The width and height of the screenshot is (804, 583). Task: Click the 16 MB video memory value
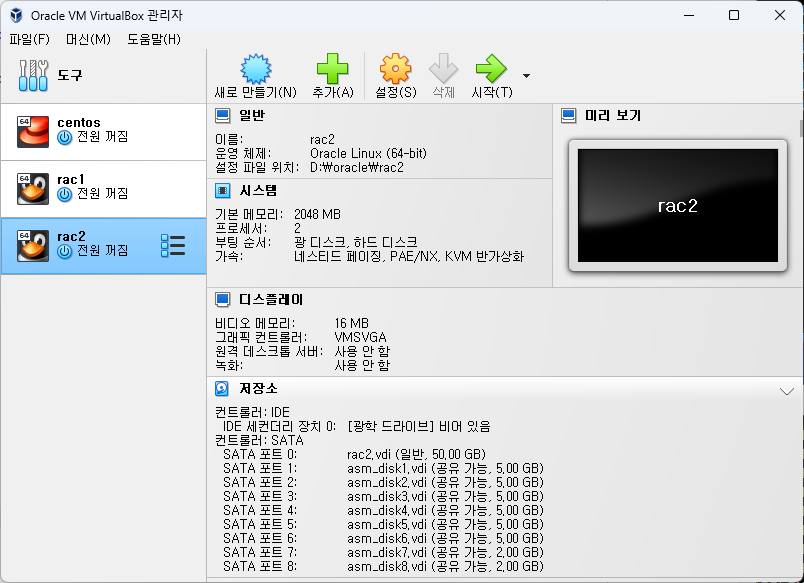[x=351, y=324]
